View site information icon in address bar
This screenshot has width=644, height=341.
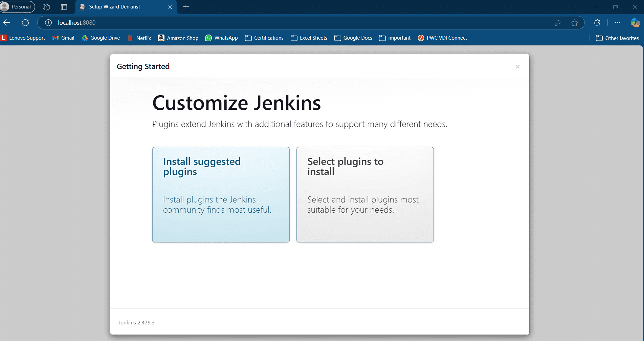tap(48, 23)
